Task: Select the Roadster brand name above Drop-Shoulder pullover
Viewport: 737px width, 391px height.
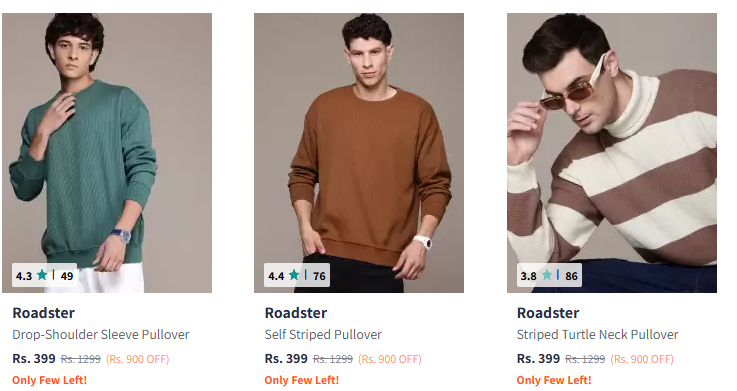Action: (44, 313)
